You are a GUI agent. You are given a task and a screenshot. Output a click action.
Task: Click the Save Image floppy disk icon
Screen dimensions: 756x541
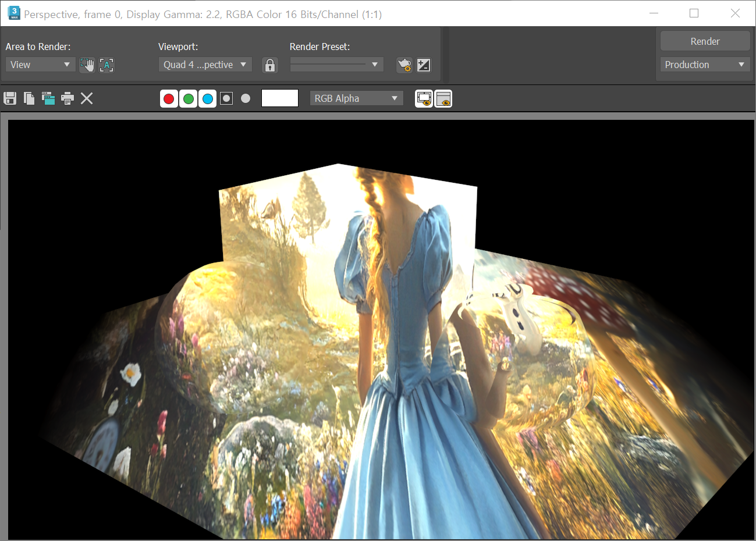[x=10, y=98]
